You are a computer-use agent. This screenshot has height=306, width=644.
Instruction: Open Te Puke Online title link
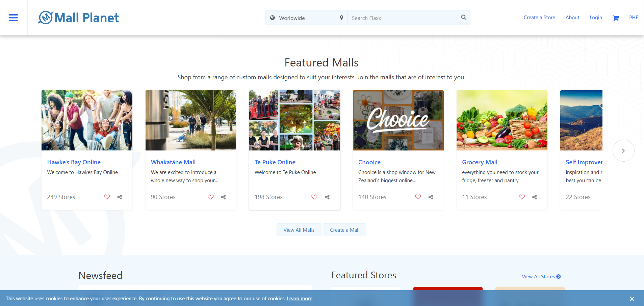pos(275,162)
